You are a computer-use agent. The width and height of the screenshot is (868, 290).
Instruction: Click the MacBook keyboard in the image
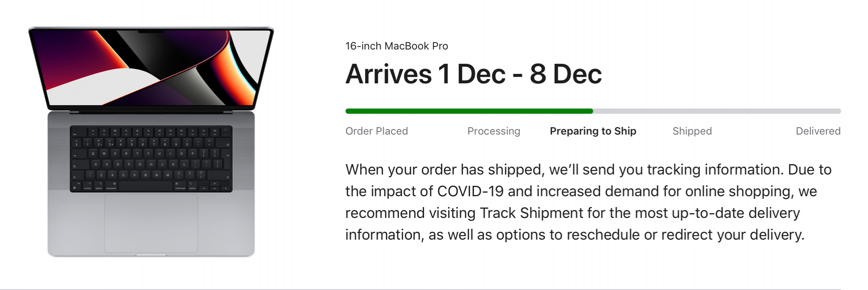pos(151,159)
